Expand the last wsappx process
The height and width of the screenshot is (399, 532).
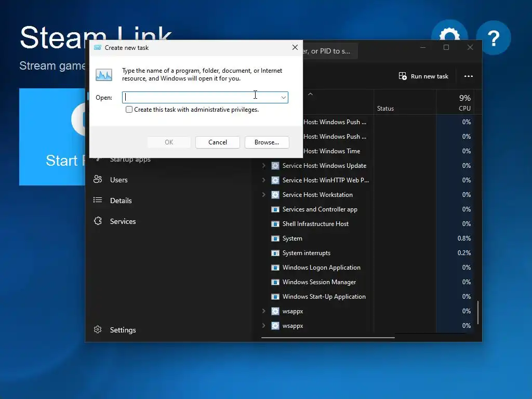[263, 326]
